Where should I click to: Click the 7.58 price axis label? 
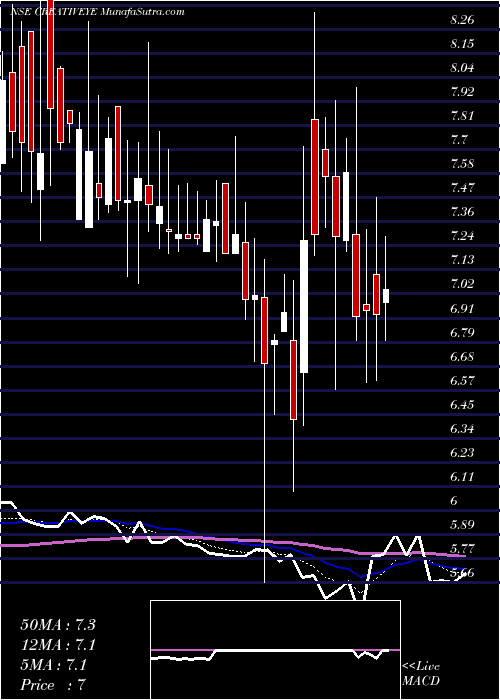pyautogui.click(x=462, y=164)
